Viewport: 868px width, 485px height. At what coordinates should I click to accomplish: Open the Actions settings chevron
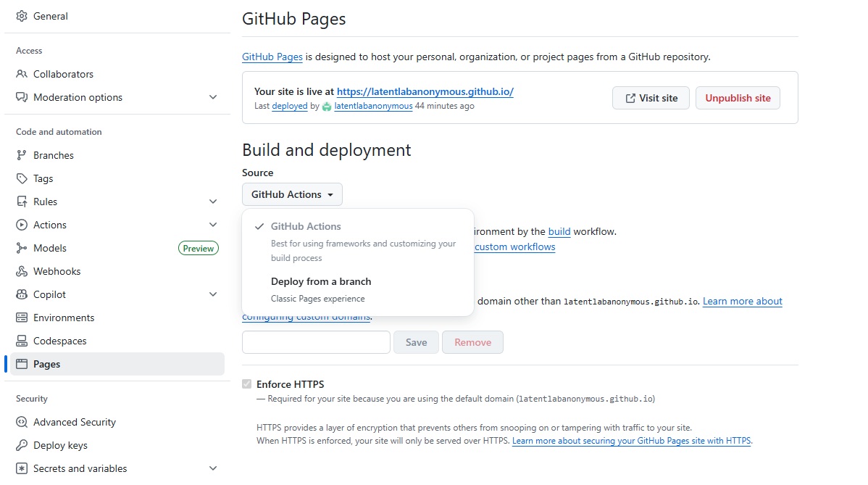pyautogui.click(x=213, y=224)
